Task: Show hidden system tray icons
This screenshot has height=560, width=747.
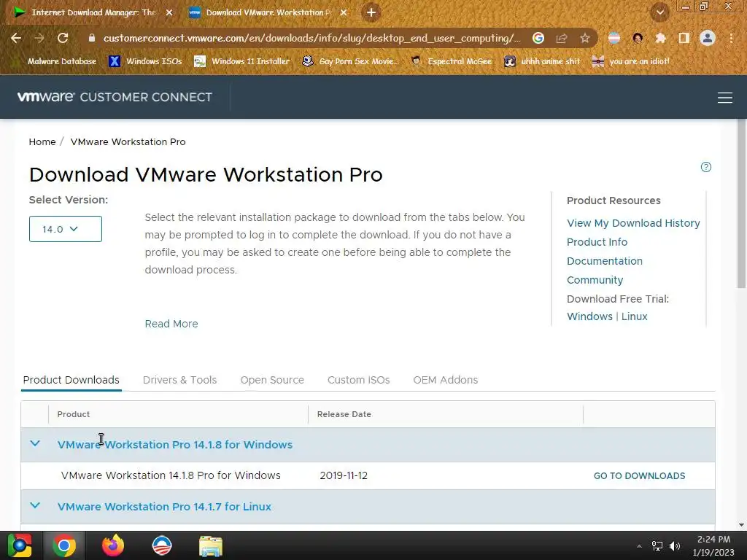Action: pyautogui.click(x=639, y=546)
